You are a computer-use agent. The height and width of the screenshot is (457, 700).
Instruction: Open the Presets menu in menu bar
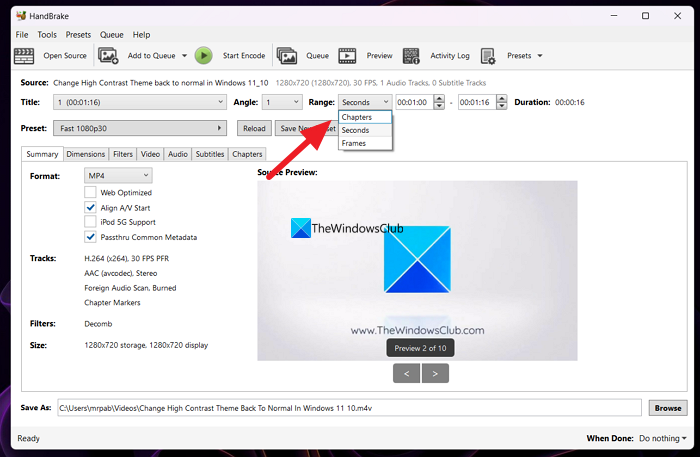click(78, 34)
